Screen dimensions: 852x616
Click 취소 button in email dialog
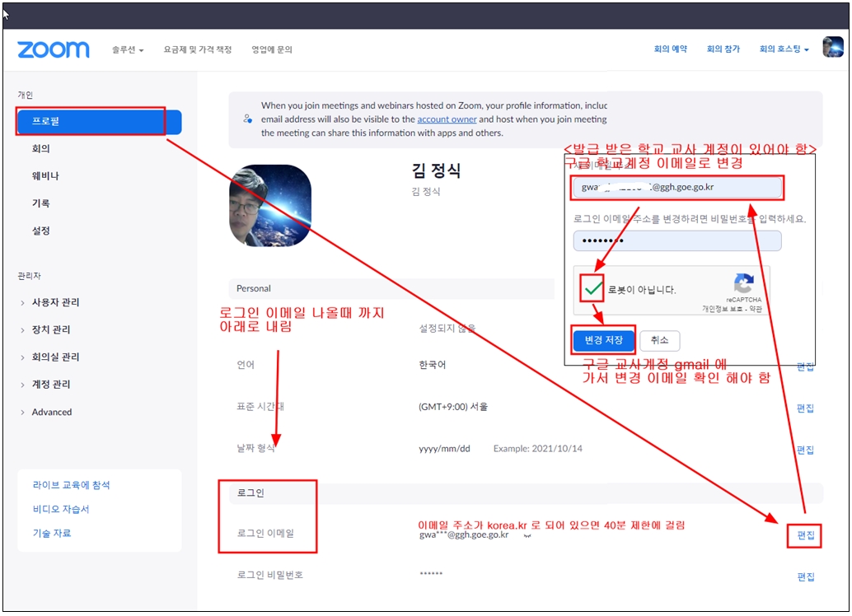[x=659, y=340]
